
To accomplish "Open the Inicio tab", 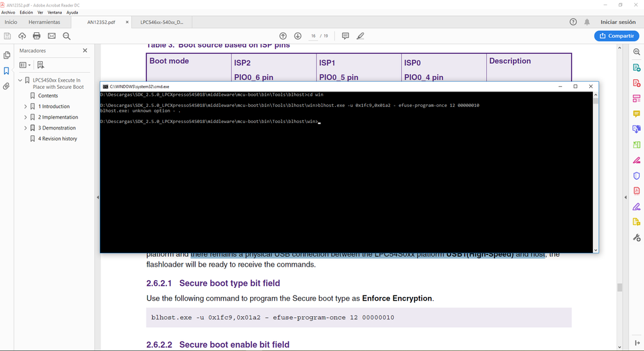I will [11, 22].
